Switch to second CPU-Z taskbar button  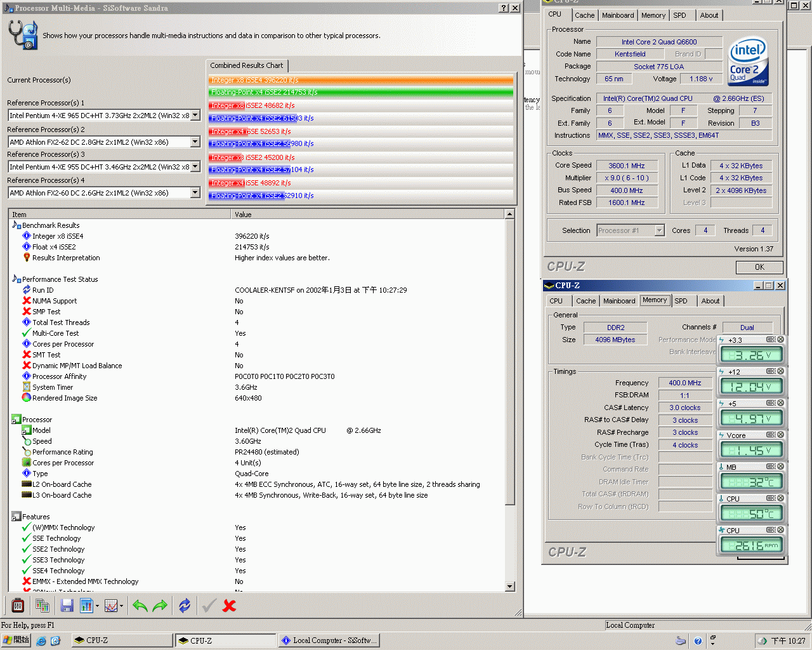[225, 640]
